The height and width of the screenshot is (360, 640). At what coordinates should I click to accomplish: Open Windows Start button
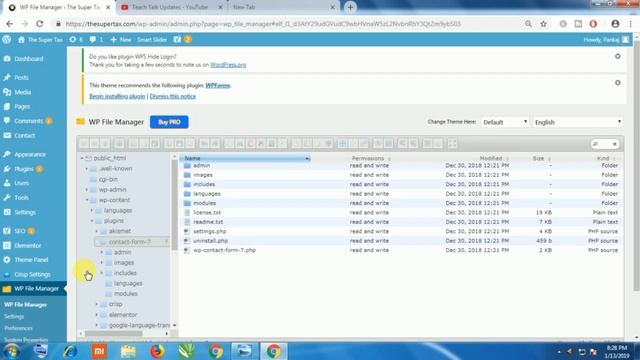coord(11,351)
